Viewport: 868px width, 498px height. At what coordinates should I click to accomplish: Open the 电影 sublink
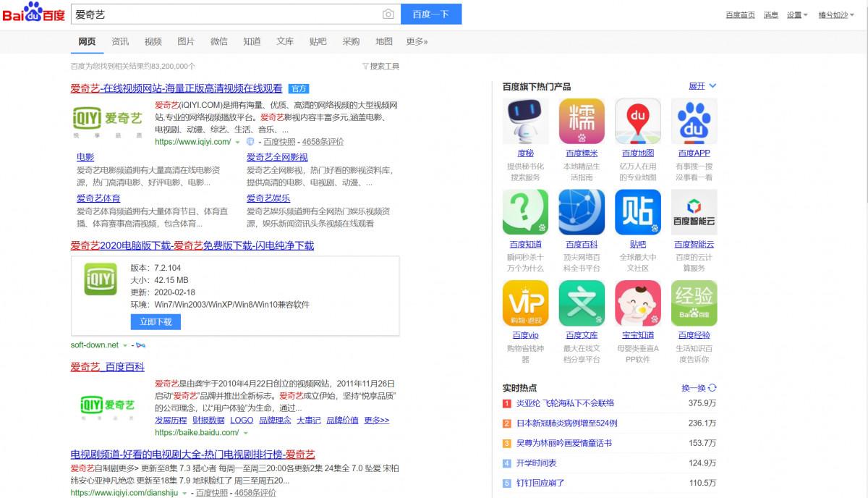tap(85, 157)
